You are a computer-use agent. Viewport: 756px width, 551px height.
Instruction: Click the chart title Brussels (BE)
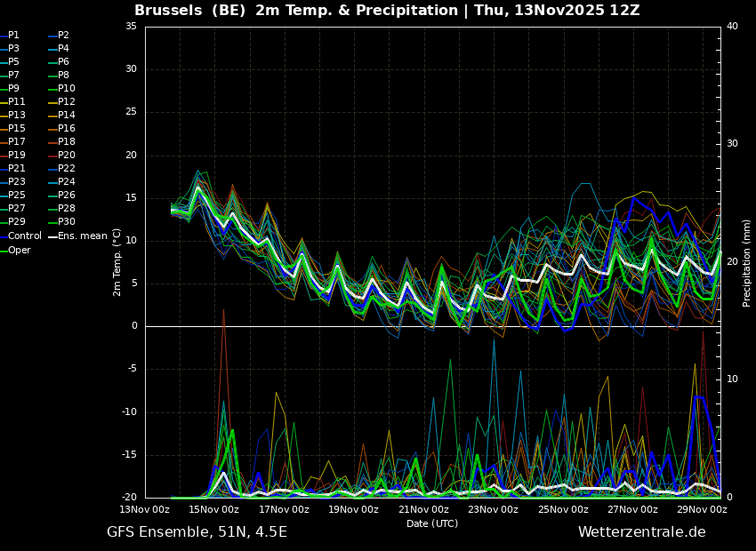pos(190,10)
